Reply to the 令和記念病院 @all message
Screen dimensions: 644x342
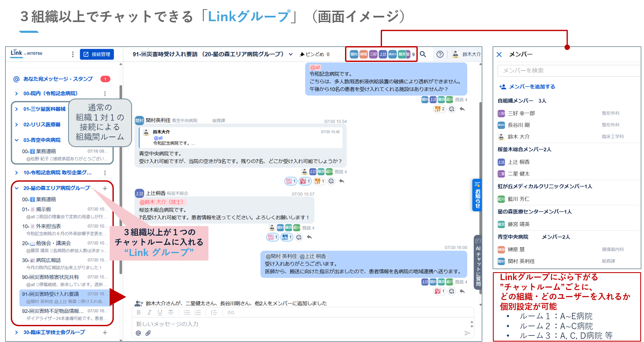tap(462, 109)
